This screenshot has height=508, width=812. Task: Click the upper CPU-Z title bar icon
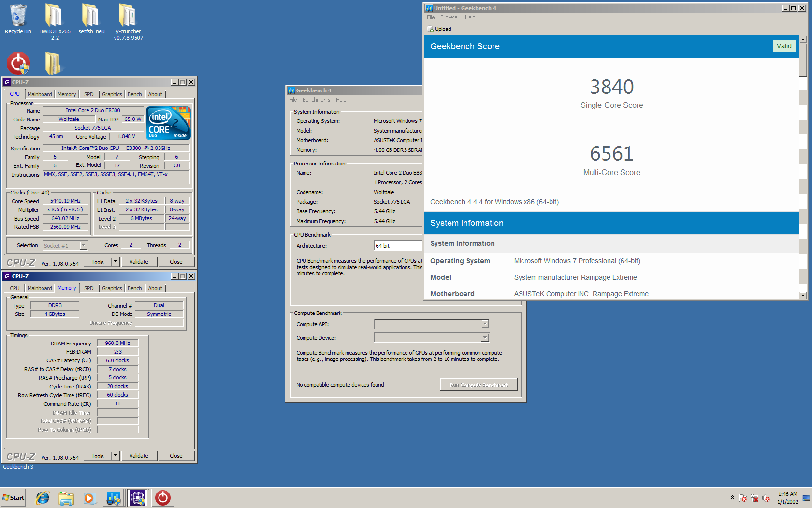pos(7,82)
